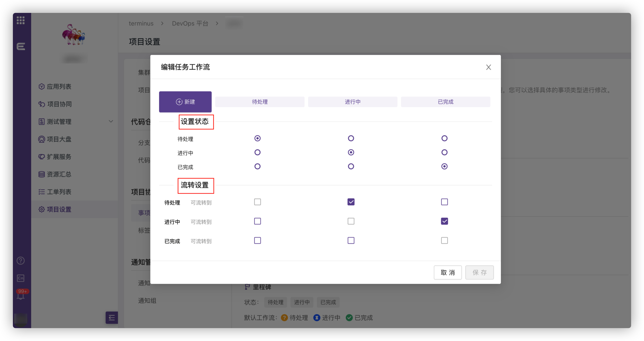Switch language via the Cn icon
Screen dimensions: 644x341
pos(20,278)
